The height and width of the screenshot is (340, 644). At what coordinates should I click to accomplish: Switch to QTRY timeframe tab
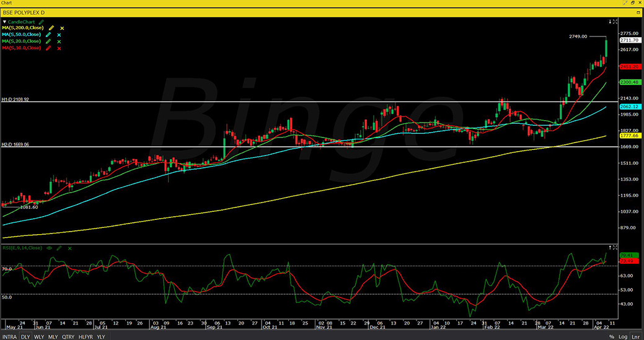pyautogui.click(x=68, y=337)
